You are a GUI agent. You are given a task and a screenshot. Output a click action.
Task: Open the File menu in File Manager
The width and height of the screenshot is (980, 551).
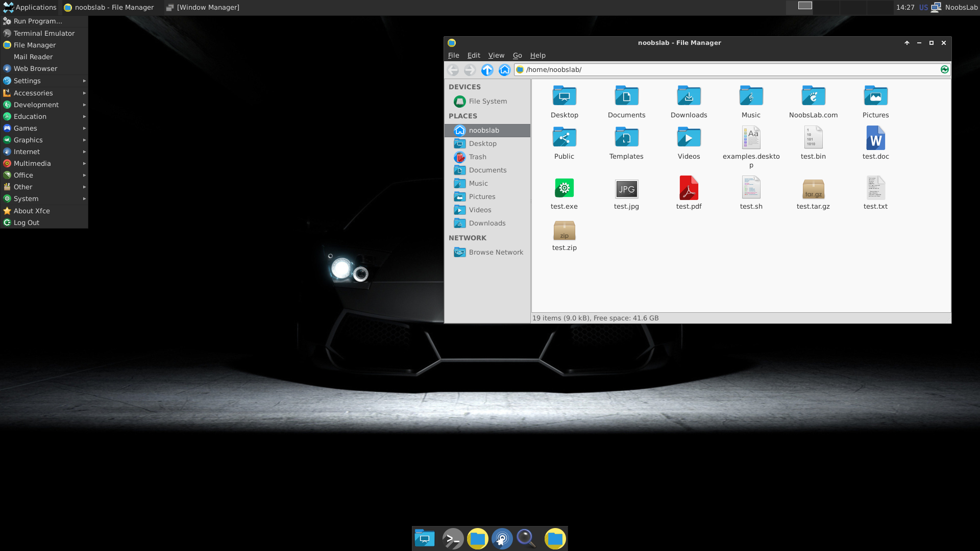coord(453,56)
